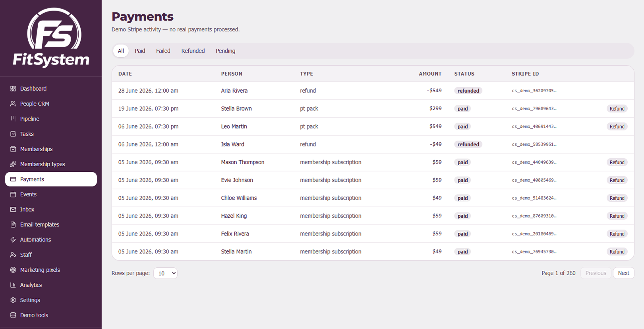The width and height of the screenshot is (644, 329).
Task: Click the 28 June 2026 date cell
Action: tap(148, 91)
